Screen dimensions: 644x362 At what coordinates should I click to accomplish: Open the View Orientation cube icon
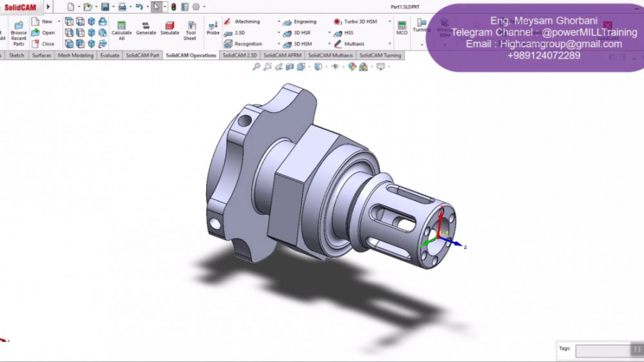(x=301, y=67)
